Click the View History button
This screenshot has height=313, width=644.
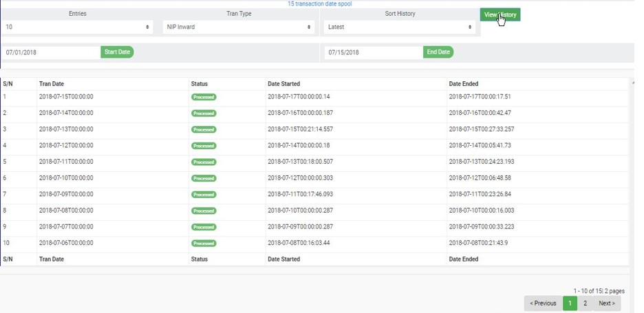(x=500, y=15)
